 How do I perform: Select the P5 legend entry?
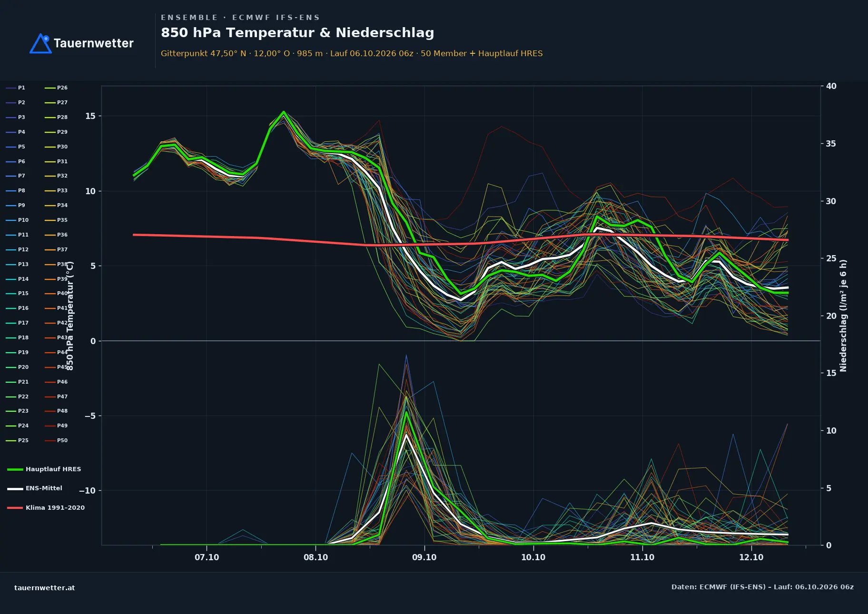[16, 147]
